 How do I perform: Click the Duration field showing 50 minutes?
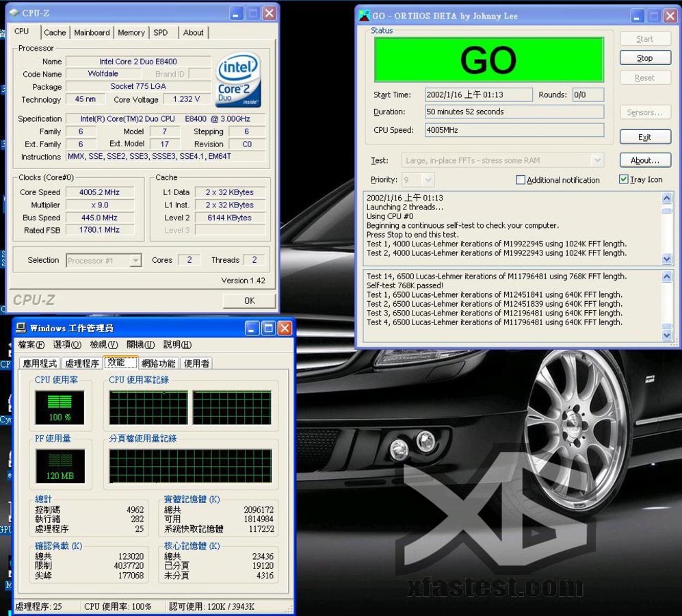tap(514, 112)
